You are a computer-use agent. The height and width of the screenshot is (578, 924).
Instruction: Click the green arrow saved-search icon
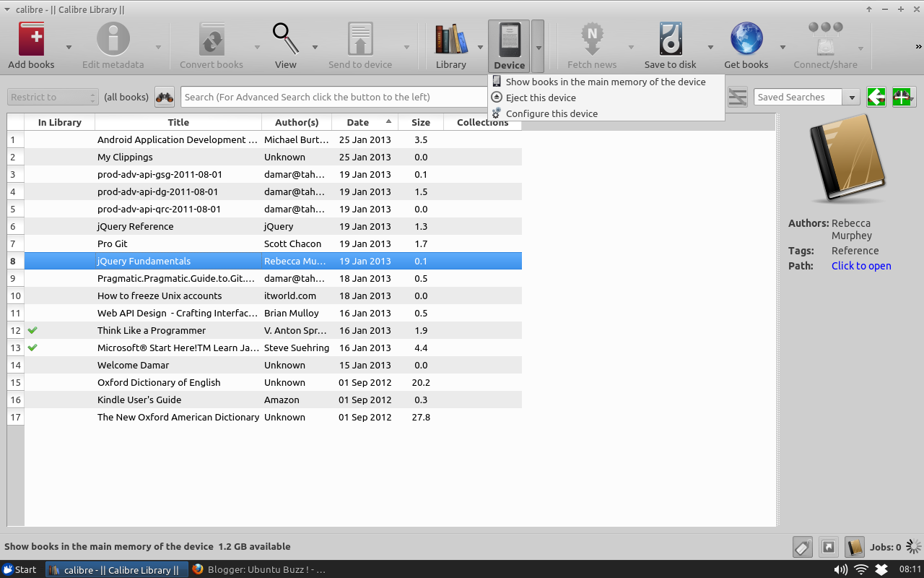(x=876, y=97)
